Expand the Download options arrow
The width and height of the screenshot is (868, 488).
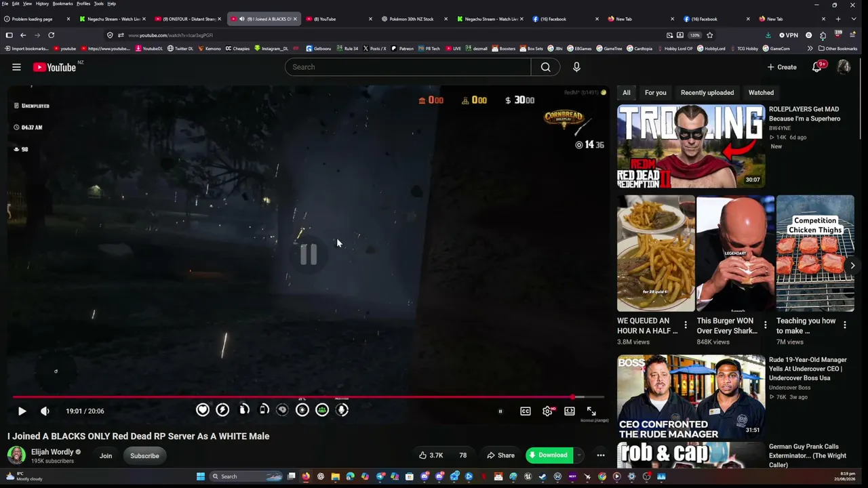(x=580, y=455)
